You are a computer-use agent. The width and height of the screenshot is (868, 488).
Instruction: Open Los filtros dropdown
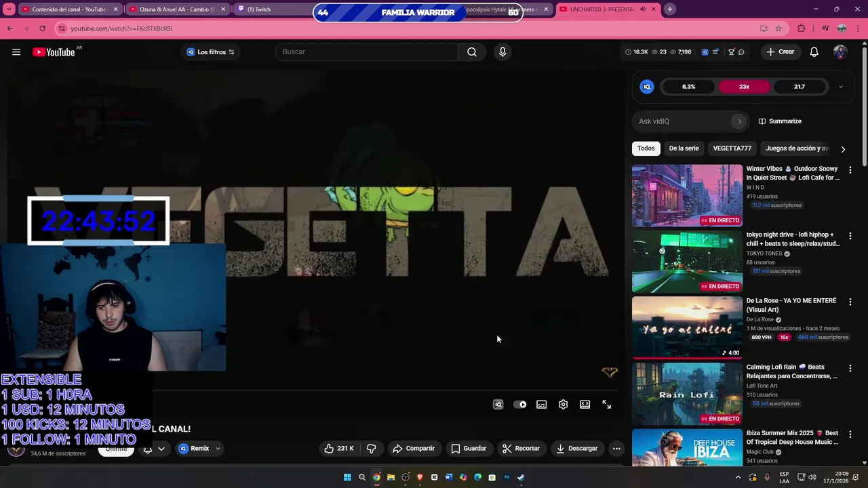[x=211, y=52]
